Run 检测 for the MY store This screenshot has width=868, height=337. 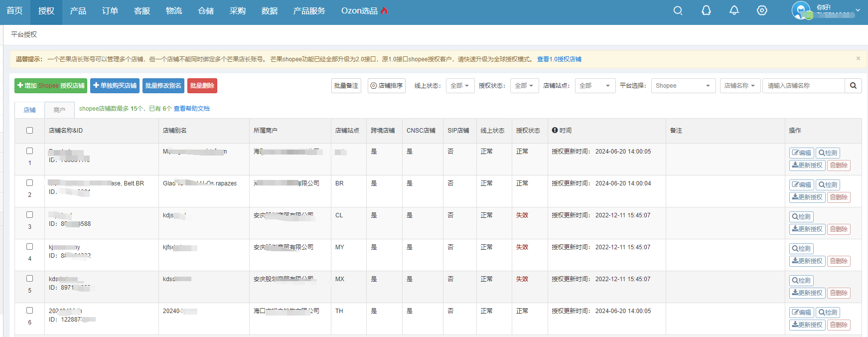[x=801, y=249]
